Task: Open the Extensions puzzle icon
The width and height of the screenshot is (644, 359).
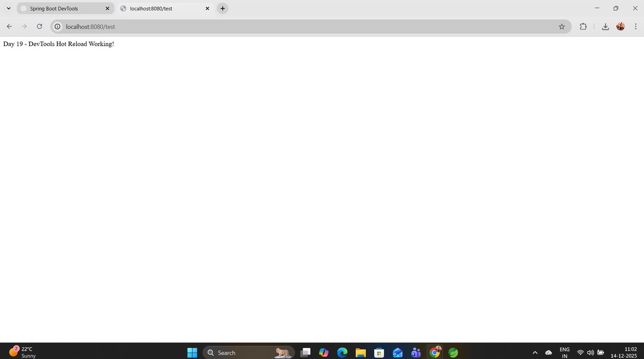Action: (x=584, y=26)
